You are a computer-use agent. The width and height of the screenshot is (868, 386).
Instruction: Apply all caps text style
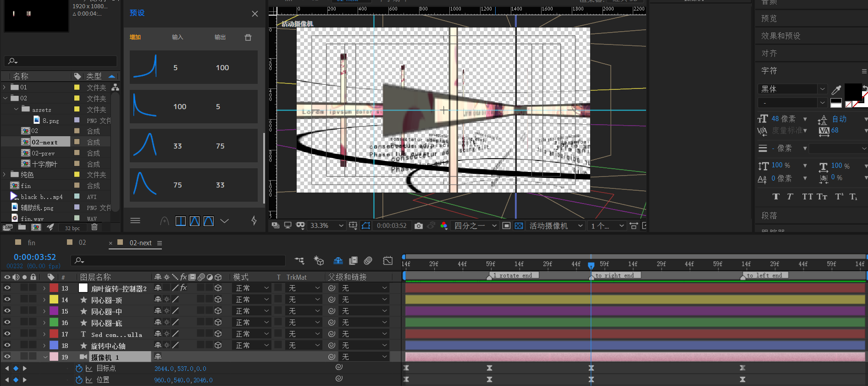pos(807,197)
